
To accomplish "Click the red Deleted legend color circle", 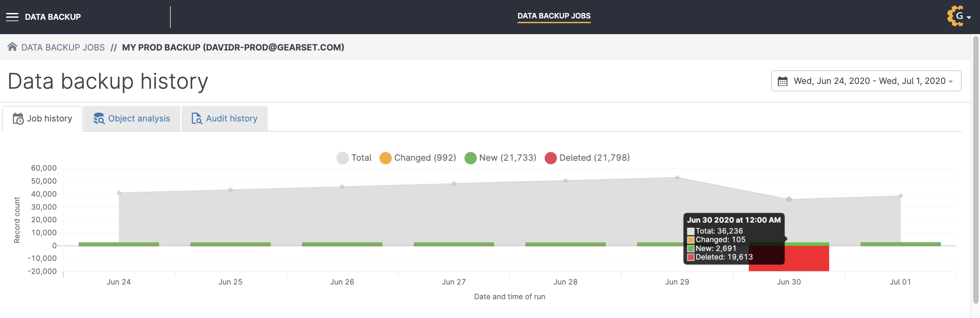I will click(550, 157).
